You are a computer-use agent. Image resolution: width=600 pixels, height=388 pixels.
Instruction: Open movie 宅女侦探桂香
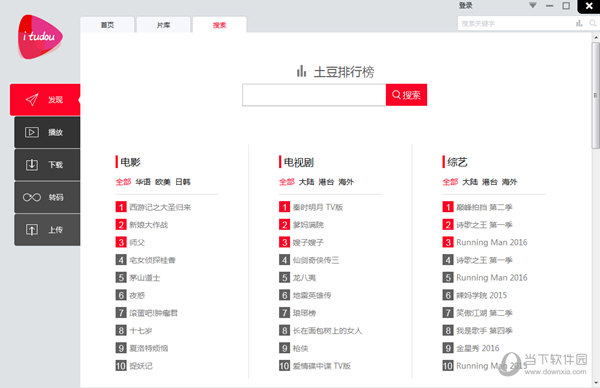(x=152, y=260)
